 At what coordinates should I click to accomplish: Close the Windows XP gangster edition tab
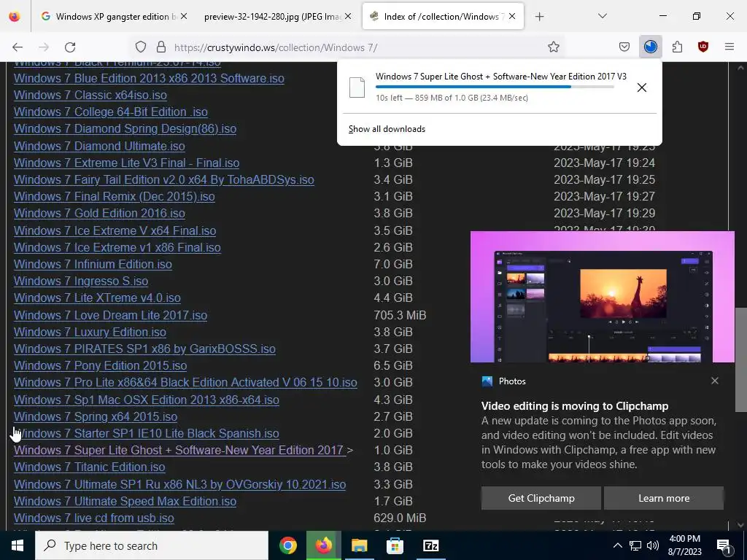[183, 16]
